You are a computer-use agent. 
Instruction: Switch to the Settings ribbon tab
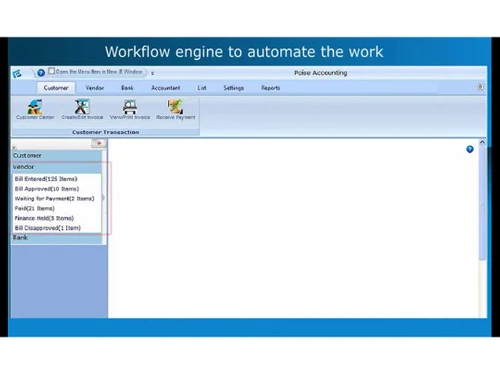[x=233, y=88]
